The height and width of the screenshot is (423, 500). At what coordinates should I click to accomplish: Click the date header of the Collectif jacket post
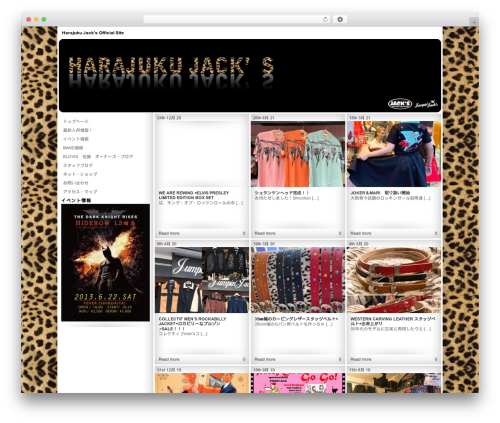pyautogui.click(x=167, y=244)
